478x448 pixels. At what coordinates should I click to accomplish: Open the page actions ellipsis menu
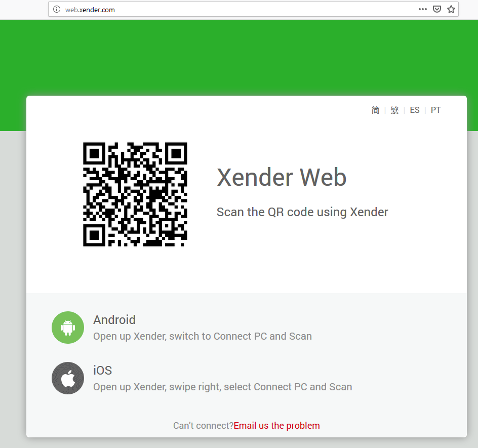click(x=422, y=9)
